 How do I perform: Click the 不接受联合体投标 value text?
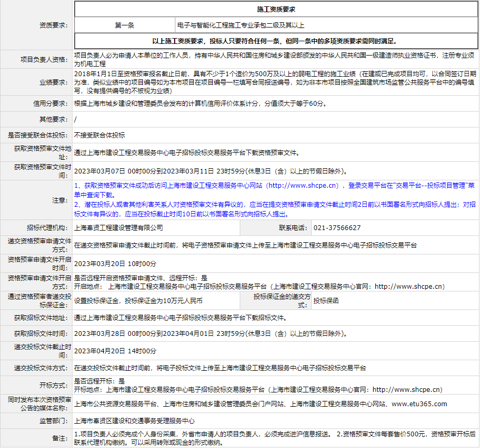(99, 135)
